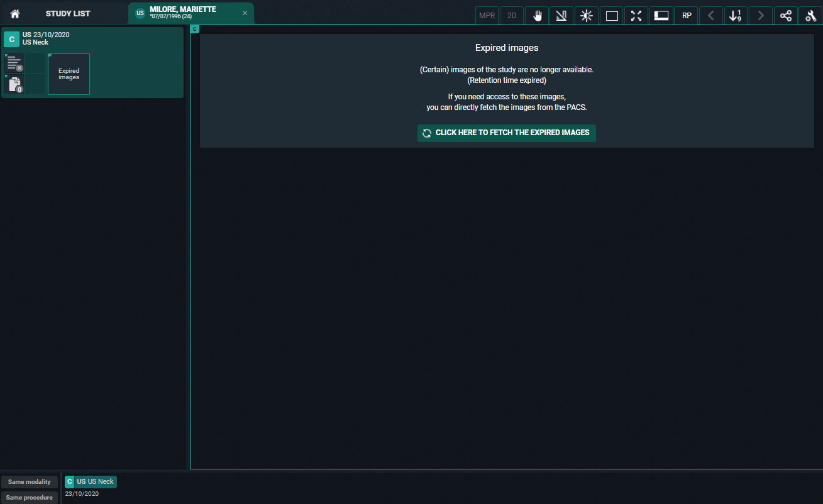Open the wrench settings tools icon

click(810, 16)
